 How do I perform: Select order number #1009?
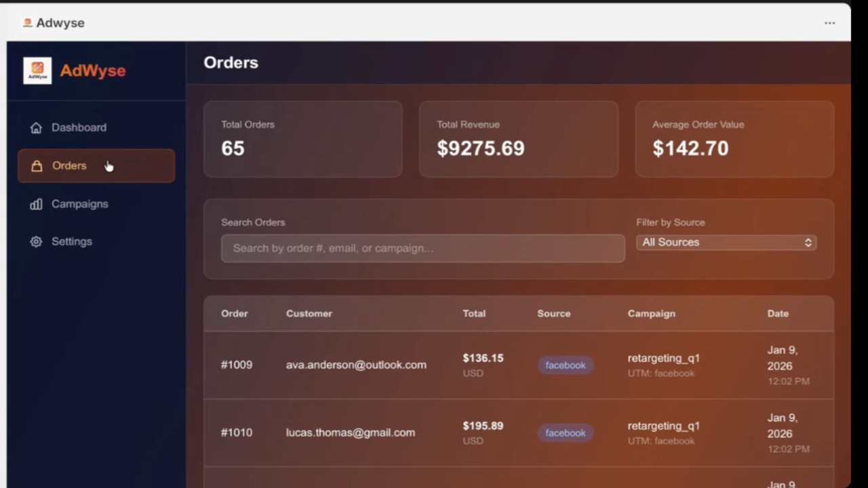(237, 365)
